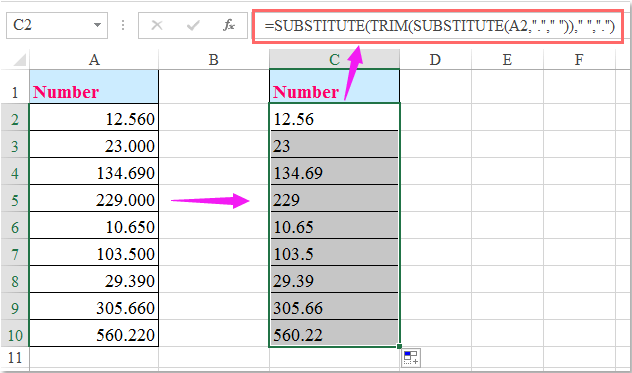The height and width of the screenshot is (373, 632).
Task: Select cell containing 23.000
Action: [94, 144]
